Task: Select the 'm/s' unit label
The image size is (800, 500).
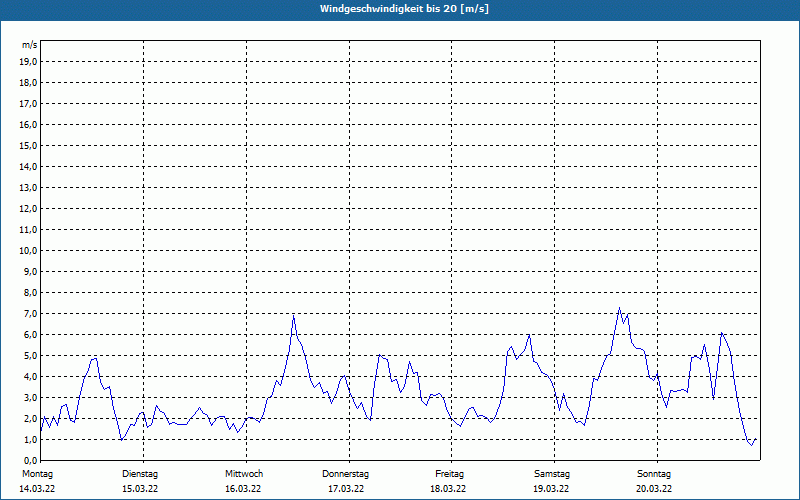Action: tap(30, 45)
